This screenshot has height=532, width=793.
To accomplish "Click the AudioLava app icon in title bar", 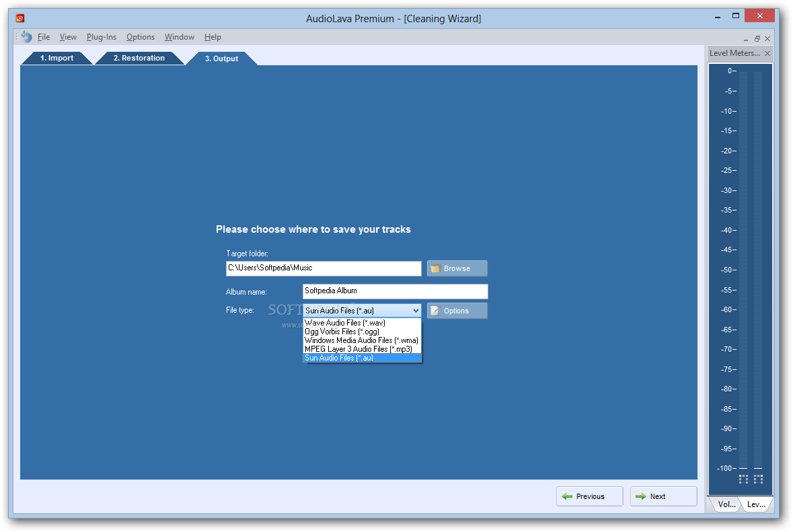I will (20, 18).
